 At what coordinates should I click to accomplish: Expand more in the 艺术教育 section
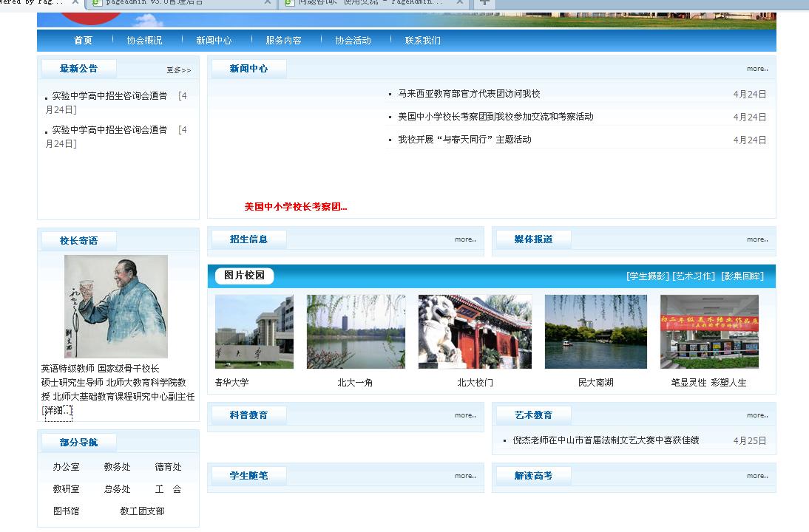pos(756,415)
